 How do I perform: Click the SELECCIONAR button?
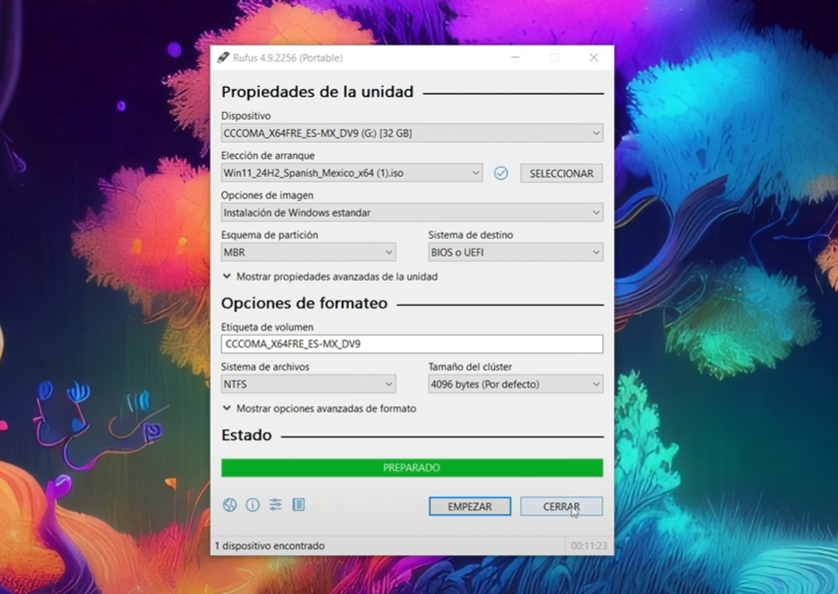[x=562, y=173]
